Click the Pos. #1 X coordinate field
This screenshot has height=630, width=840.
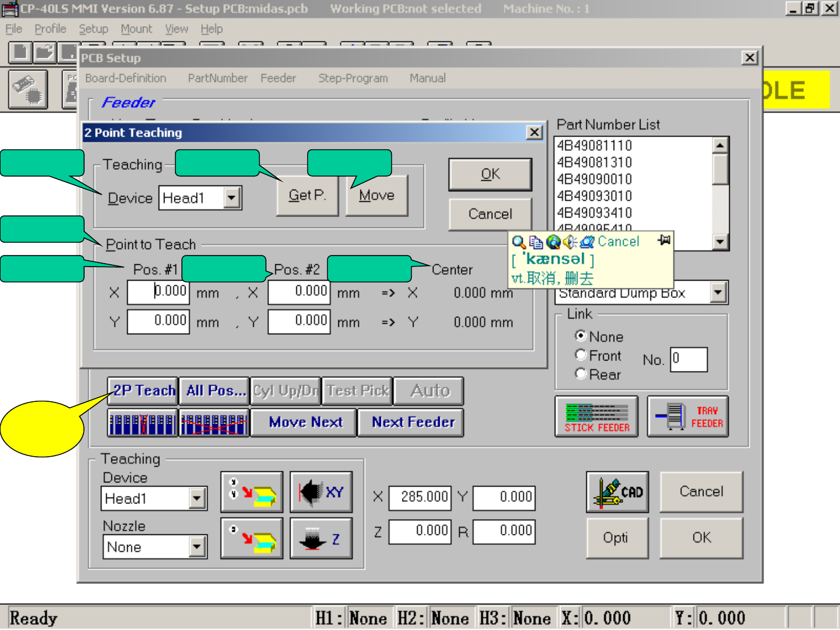point(159,292)
